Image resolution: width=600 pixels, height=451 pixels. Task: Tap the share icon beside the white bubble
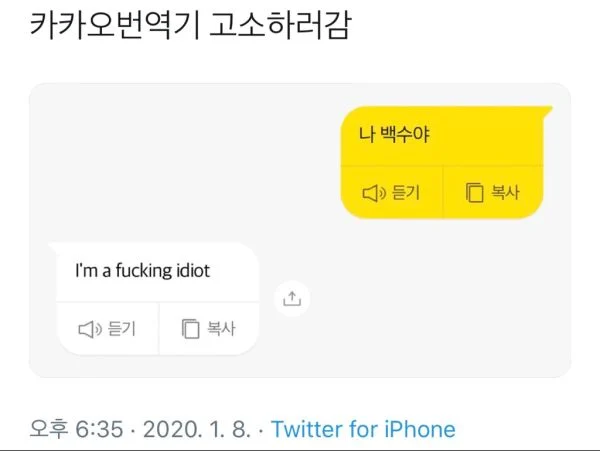pyautogui.click(x=292, y=298)
